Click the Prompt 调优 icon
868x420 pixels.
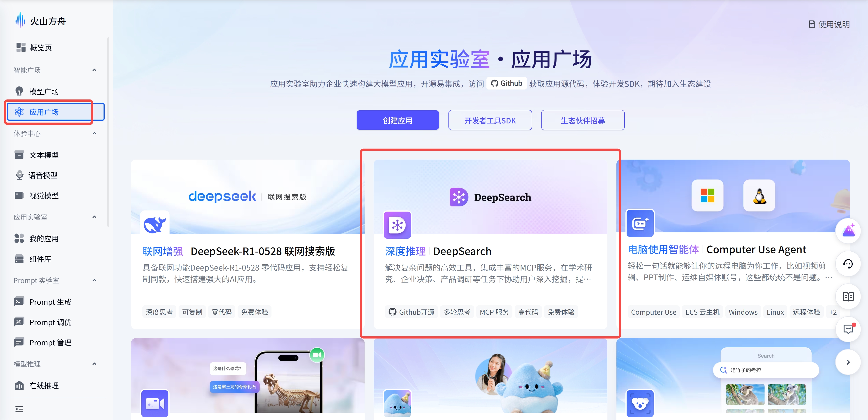[19, 322]
